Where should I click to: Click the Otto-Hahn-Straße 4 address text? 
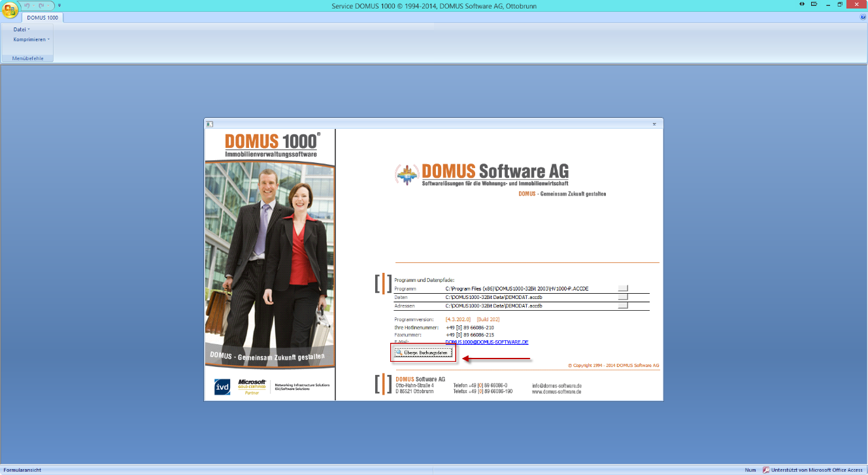tap(414, 385)
